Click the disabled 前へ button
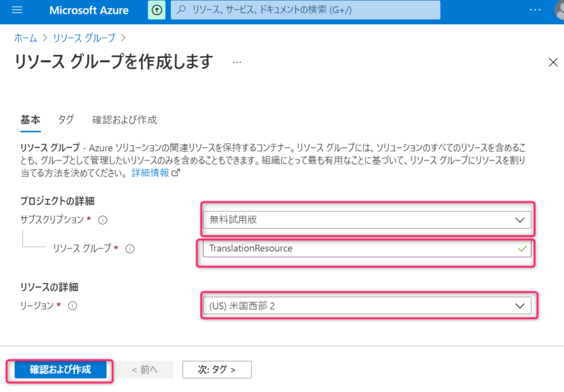 [145, 370]
